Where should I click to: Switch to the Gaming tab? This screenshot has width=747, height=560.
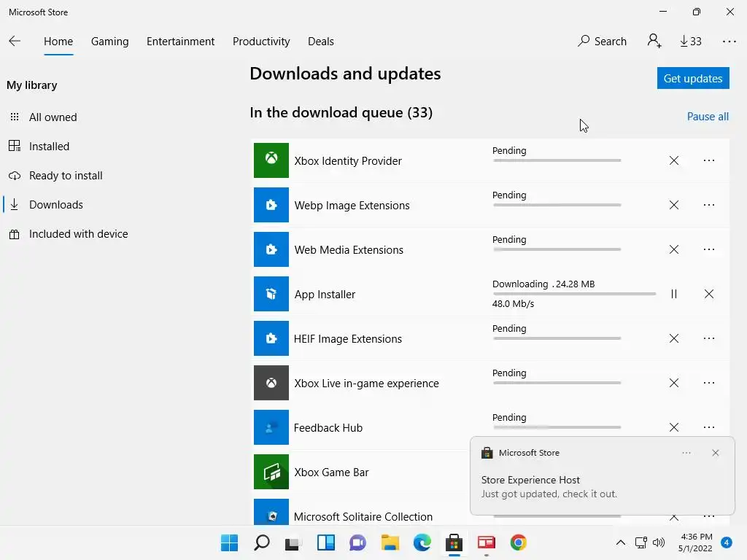click(109, 42)
